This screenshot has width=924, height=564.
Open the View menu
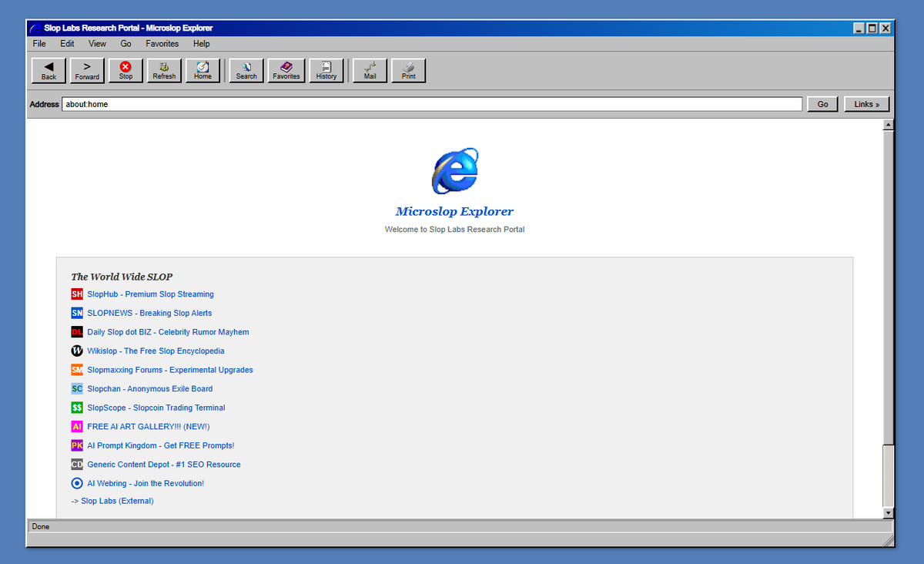pyautogui.click(x=97, y=44)
